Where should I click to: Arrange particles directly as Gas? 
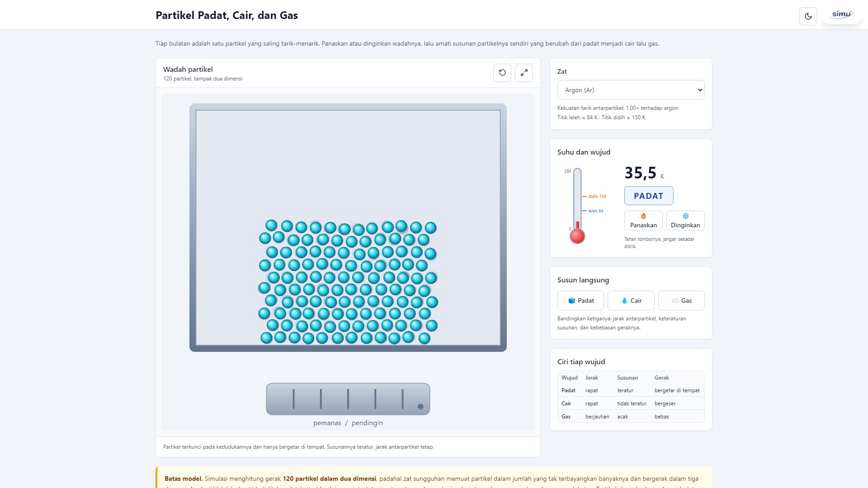click(681, 300)
